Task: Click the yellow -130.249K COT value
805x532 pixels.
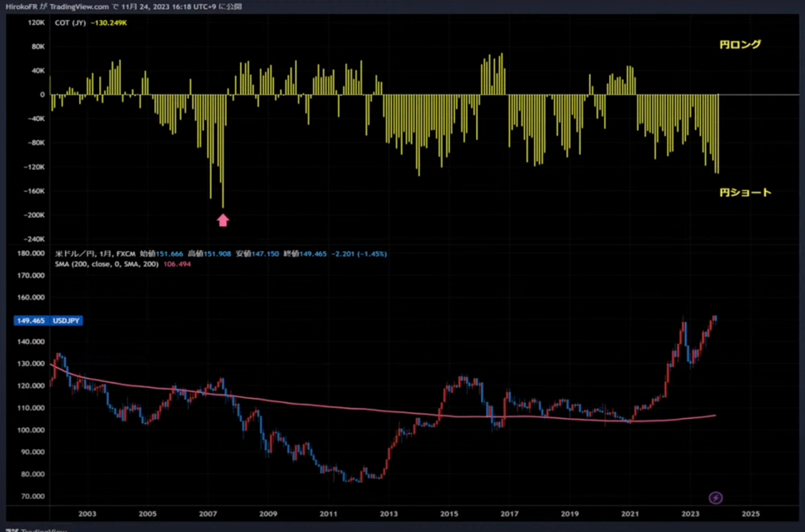Action: (109, 23)
